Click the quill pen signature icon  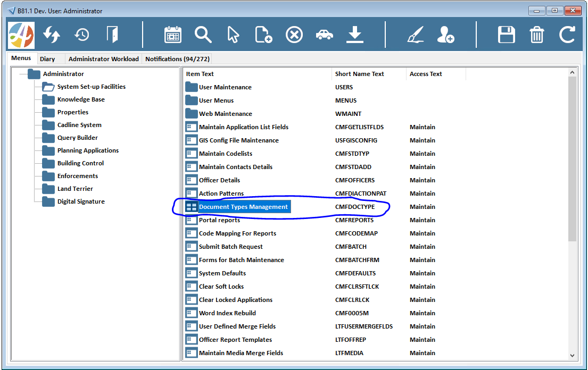pos(416,35)
